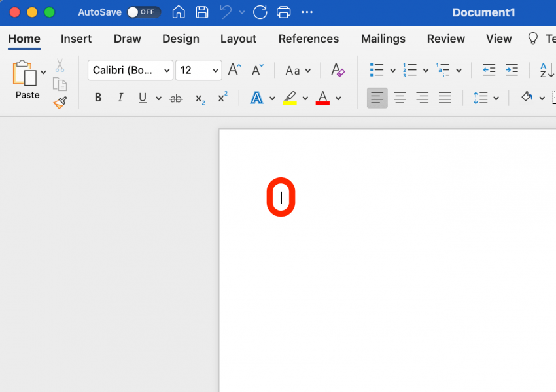Clear all formatting
Viewport: 556px width, 392px height.
point(338,70)
